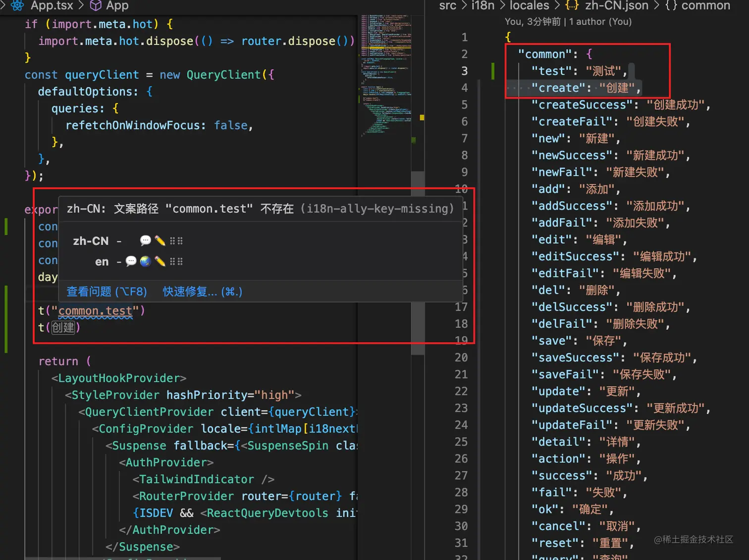The image size is (749, 560).
Task: Click the import.meta.hot.dispose code line
Action: 196,41
